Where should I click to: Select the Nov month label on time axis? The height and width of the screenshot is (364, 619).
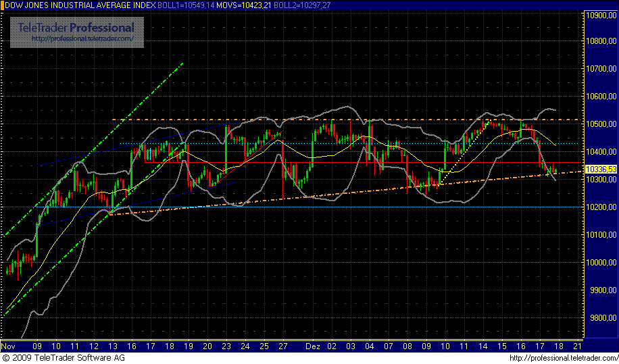pyautogui.click(x=8, y=346)
